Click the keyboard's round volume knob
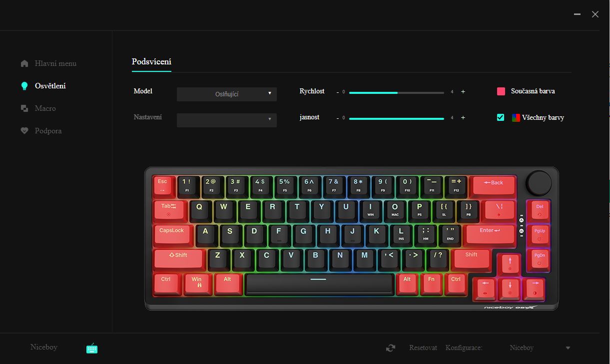The height and width of the screenshot is (364, 610). tap(539, 183)
